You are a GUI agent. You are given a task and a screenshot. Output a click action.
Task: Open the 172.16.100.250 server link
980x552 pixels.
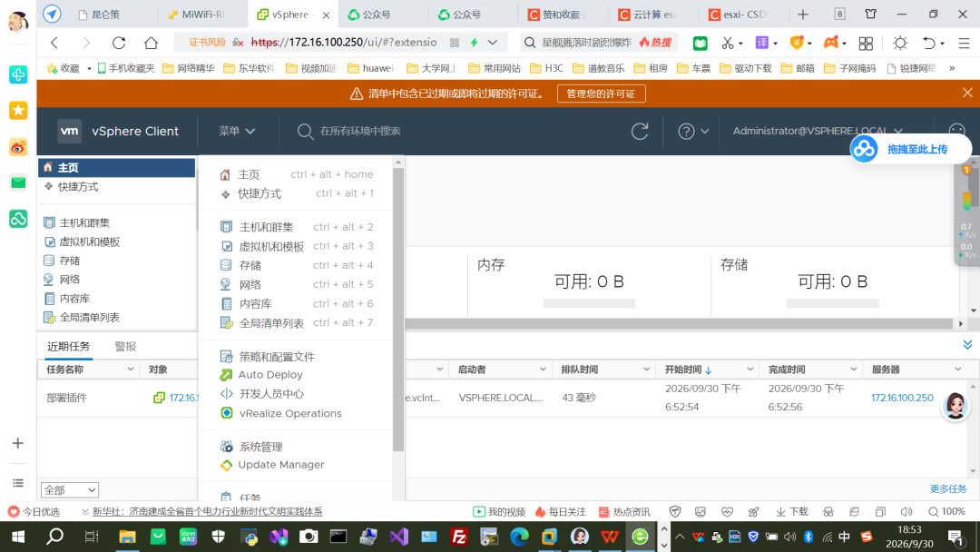pyautogui.click(x=902, y=398)
